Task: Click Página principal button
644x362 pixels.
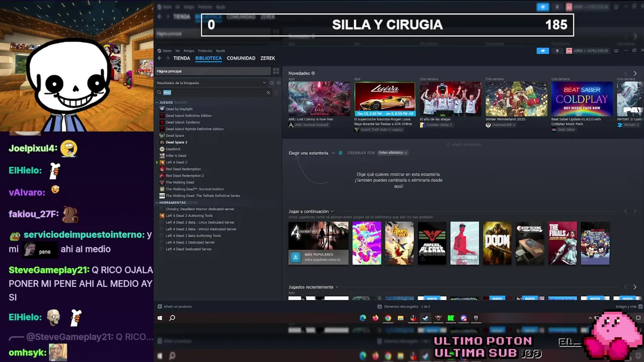Action: [213, 71]
